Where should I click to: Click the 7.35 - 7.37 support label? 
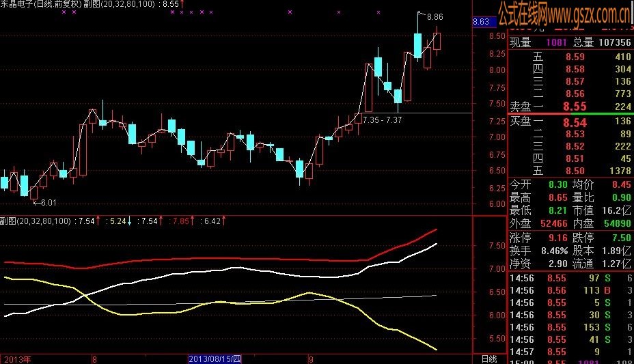coord(383,120)
